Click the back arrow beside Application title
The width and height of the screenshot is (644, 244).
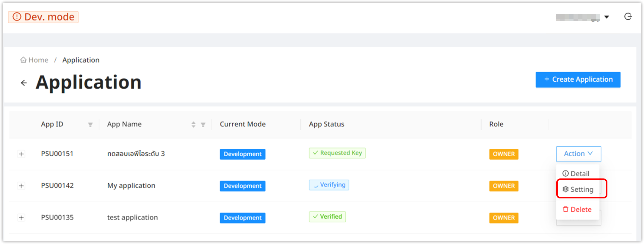tap(24, 83)
